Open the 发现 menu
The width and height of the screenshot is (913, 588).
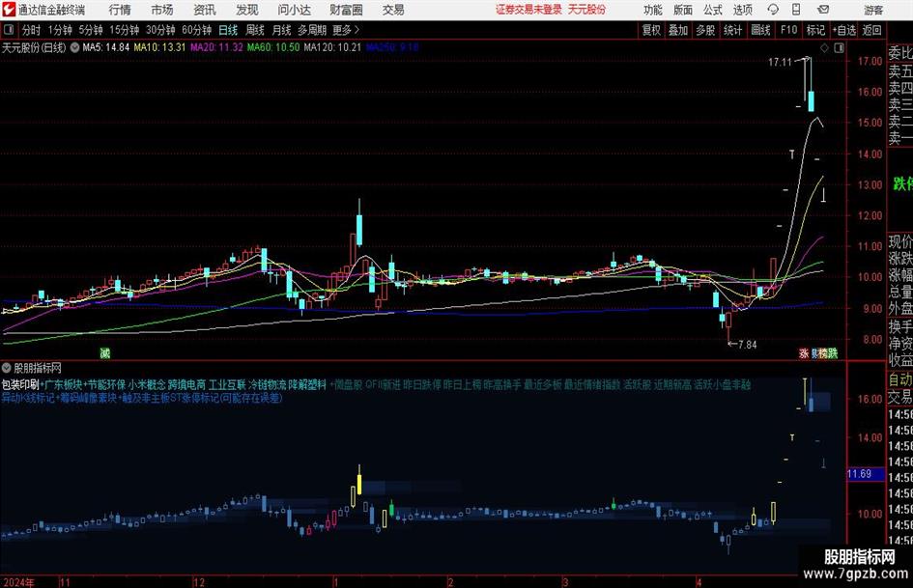coord(247,10)
